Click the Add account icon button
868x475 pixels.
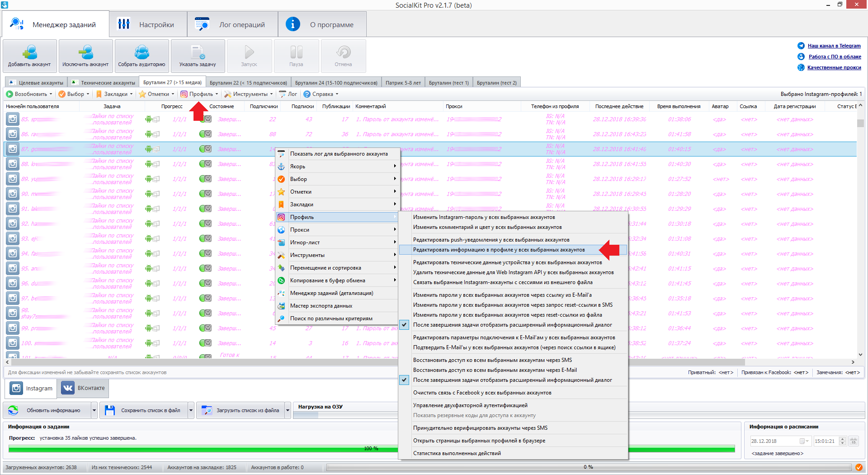(30, 56)
